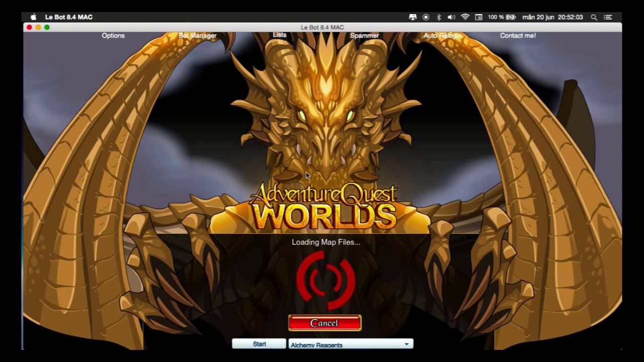This screenshot has height=362, width=644.
Task: Expand the Alchemy Reagents dropdown
Action: point(351,344)
